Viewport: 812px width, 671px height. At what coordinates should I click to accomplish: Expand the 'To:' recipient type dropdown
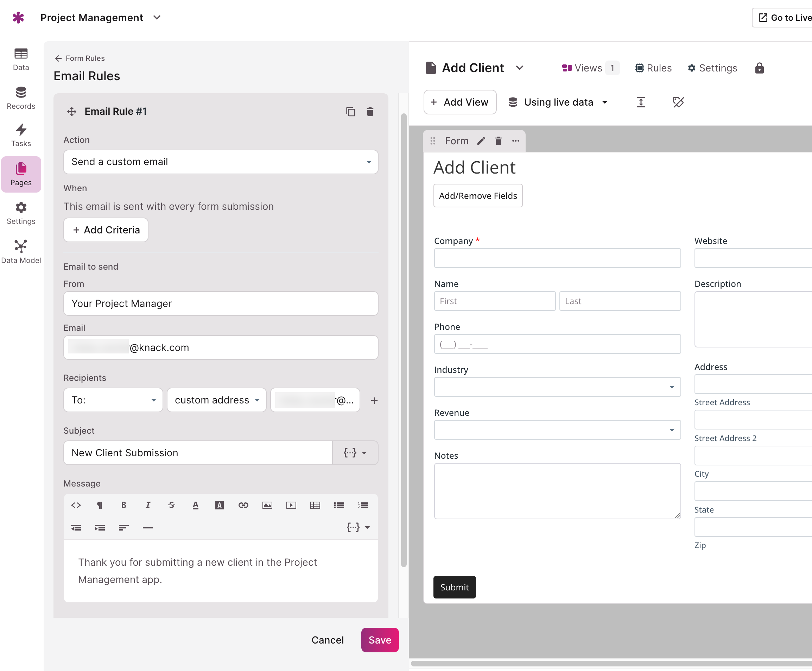pyautogui.click(x=113, y=400)
